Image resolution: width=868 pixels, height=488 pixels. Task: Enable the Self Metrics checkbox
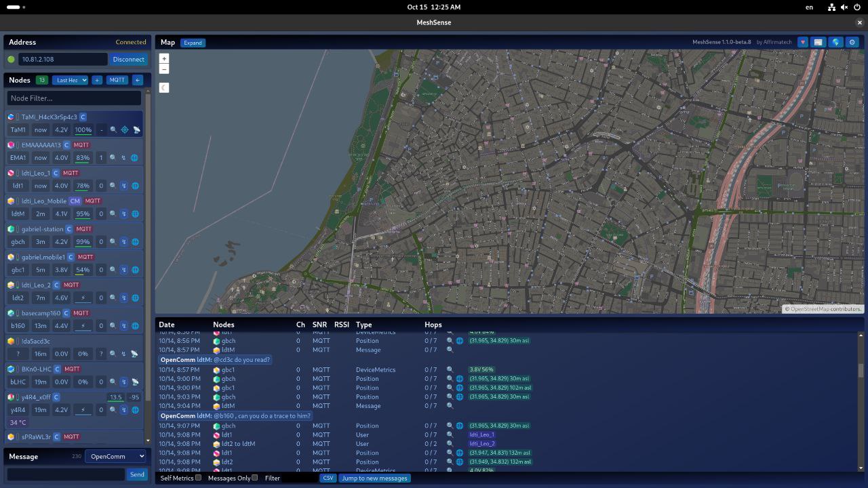198,478
